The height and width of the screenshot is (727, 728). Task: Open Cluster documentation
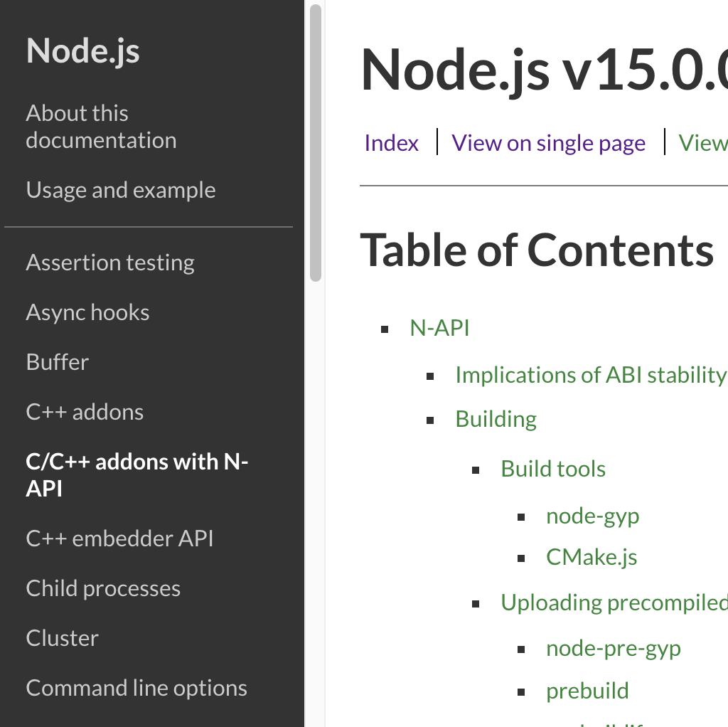pos(63,638)
